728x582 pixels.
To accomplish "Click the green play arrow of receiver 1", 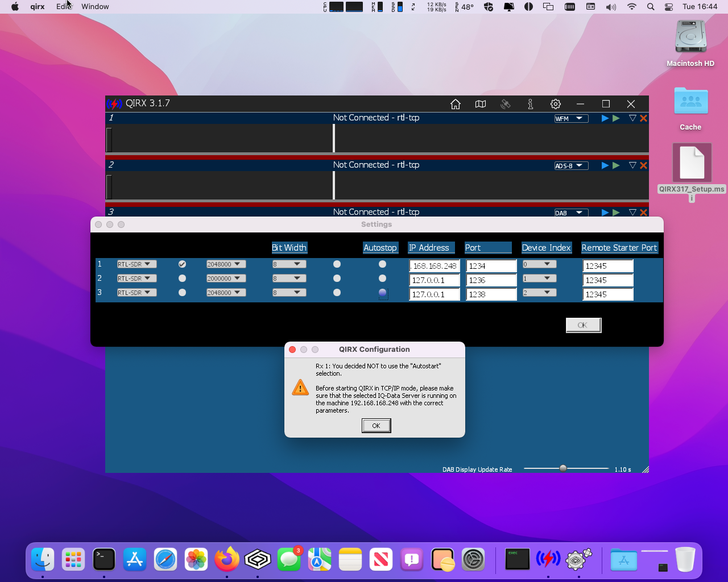I will [x=616, y=118].
